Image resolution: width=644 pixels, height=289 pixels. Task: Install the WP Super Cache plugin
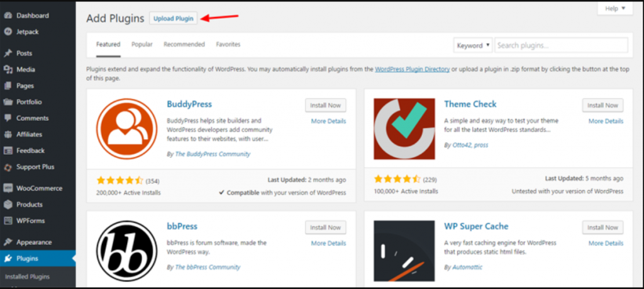pos(602,227)
